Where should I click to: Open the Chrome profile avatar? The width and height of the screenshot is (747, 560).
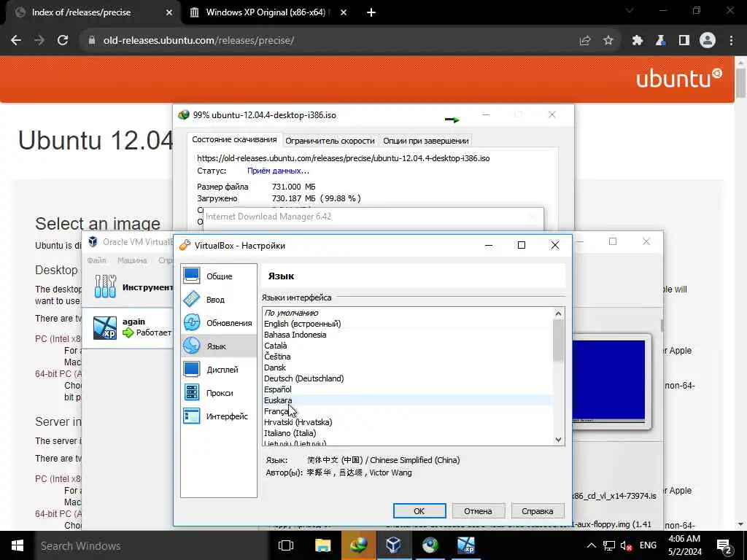point(708,41)
